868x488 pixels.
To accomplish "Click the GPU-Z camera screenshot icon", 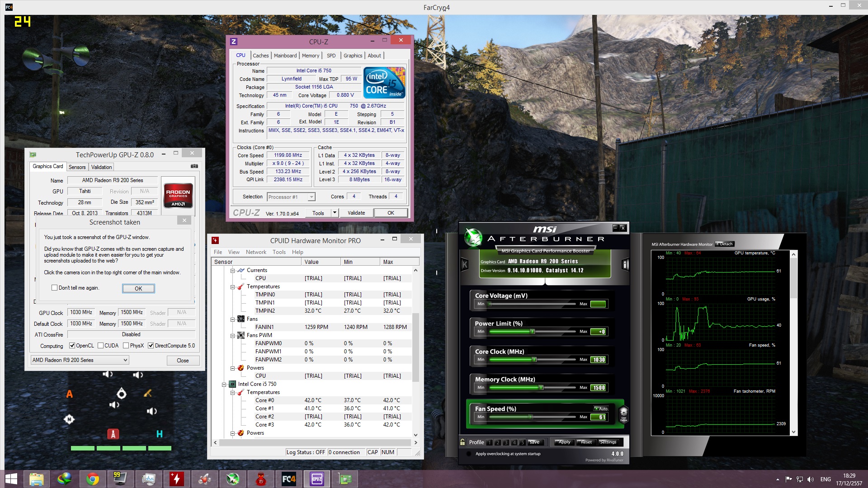I will 194,166.
